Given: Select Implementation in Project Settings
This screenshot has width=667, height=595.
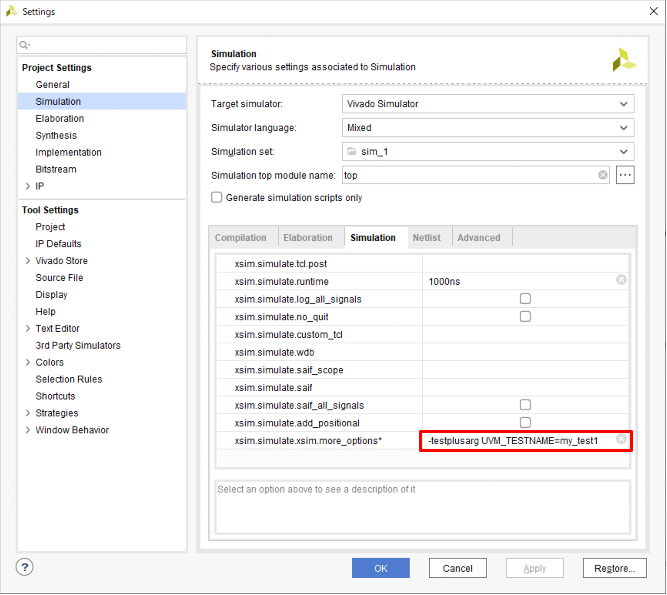Looking at the screenshot, I should [68, 153].
